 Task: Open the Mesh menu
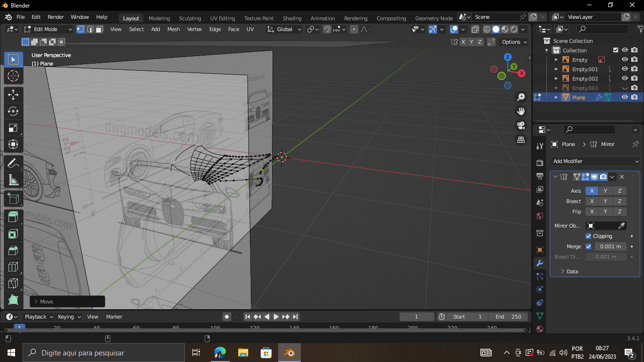[x=173, y=29]
